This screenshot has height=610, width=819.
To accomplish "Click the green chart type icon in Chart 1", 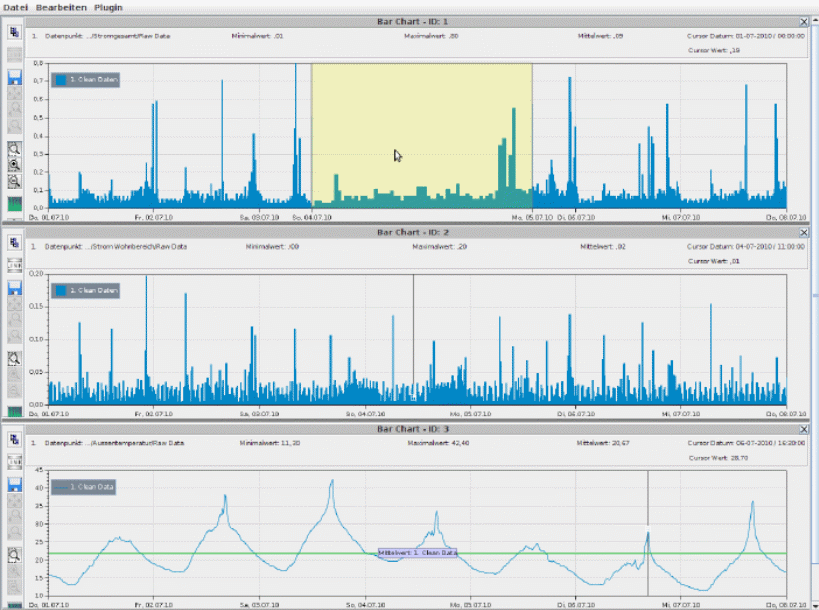I will click(15, 204).
